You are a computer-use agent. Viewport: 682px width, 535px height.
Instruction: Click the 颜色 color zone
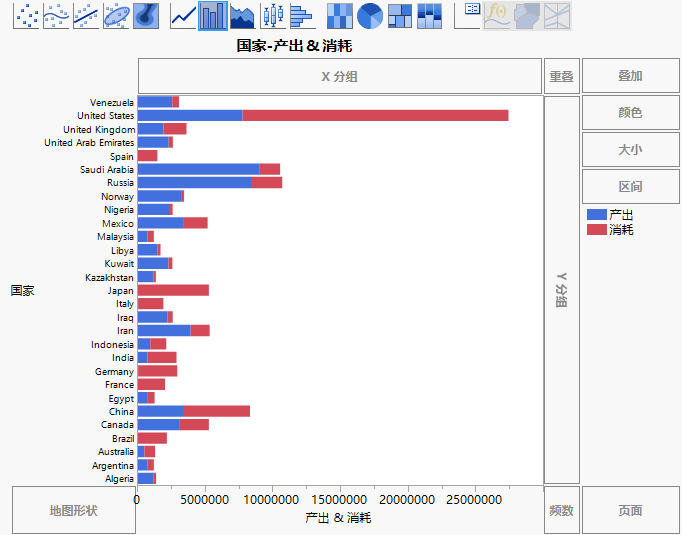630,113
